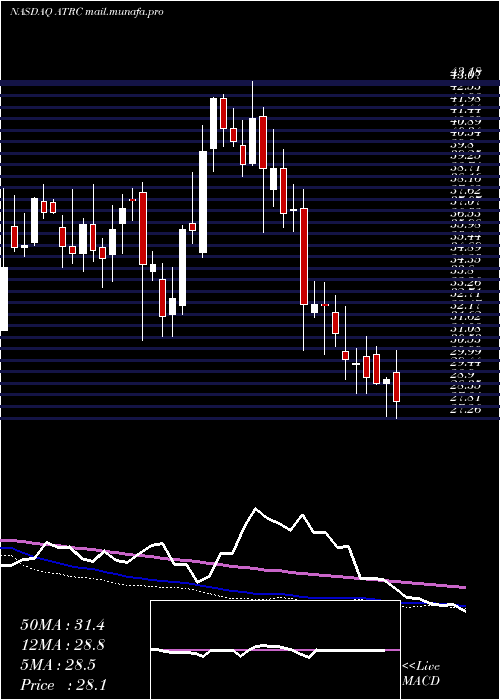Click inside the MACD inset panel
500x700 pixels.
pyautogui.click(x=275, y=650)
